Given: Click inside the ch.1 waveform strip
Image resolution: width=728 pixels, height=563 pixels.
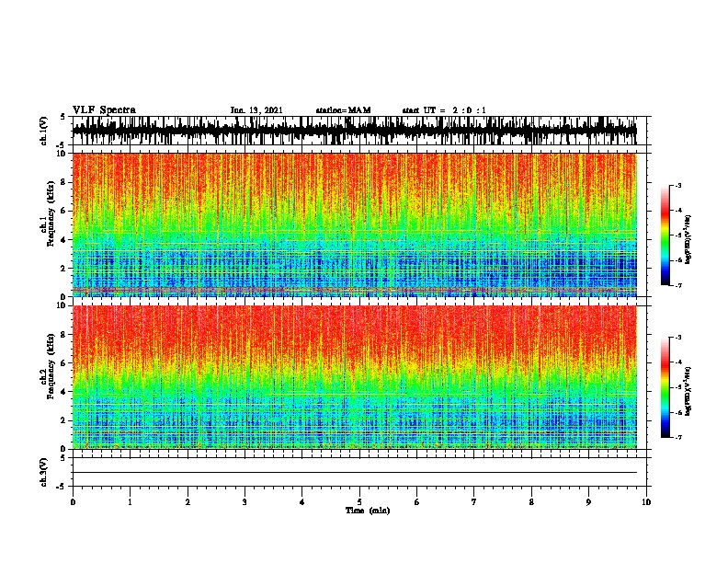Looking at the screenshot, I should (x=355, y=131).
